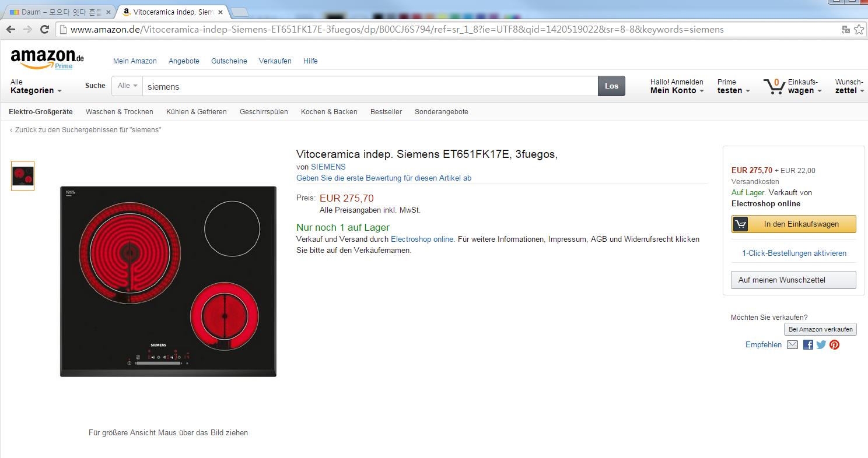Screen dimensions: 868x458
Task: Close the Vitoceramica Amazon tab
Action: pyautogui.click(x=221, y=12)
